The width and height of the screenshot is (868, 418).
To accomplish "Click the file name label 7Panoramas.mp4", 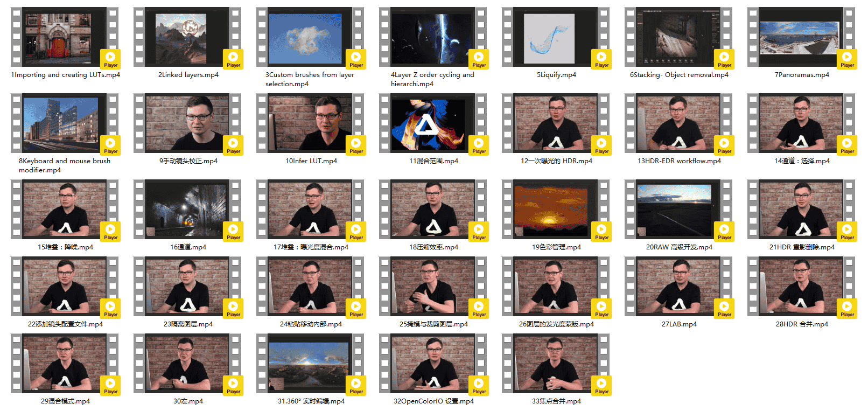I will click(x=802, y=75).
